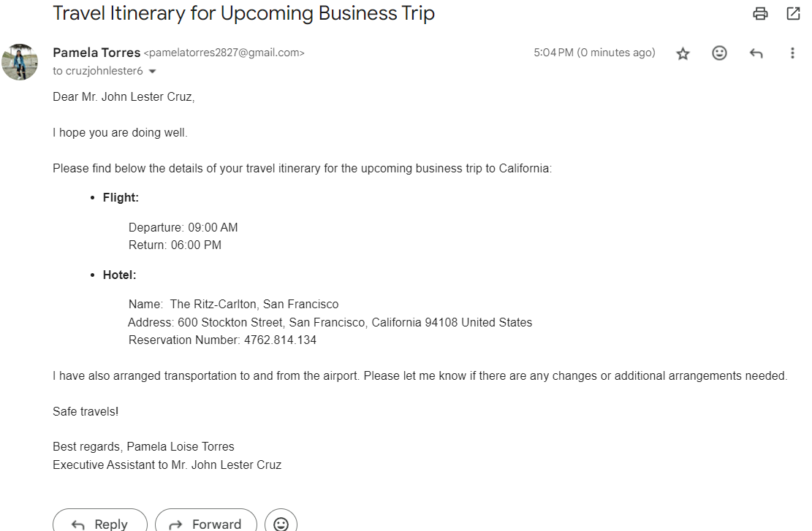
Task: Click the Print all icon
Action: coord(761,14)
